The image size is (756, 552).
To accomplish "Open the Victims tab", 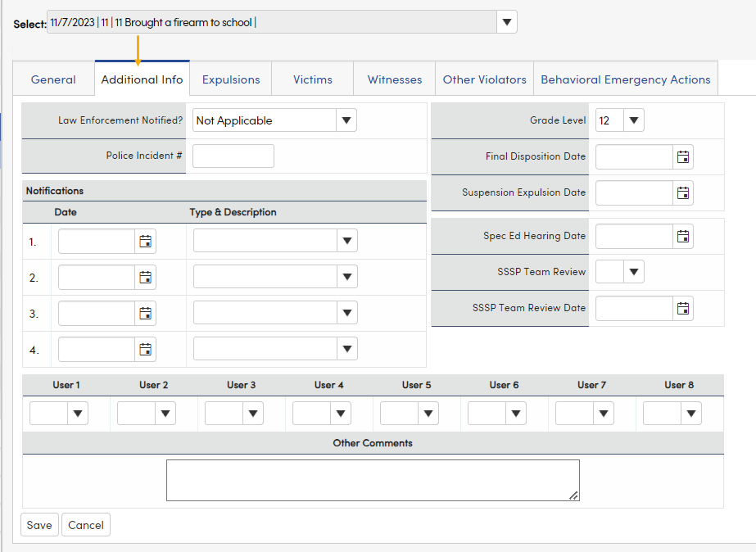I will click(x=312, y=79).
